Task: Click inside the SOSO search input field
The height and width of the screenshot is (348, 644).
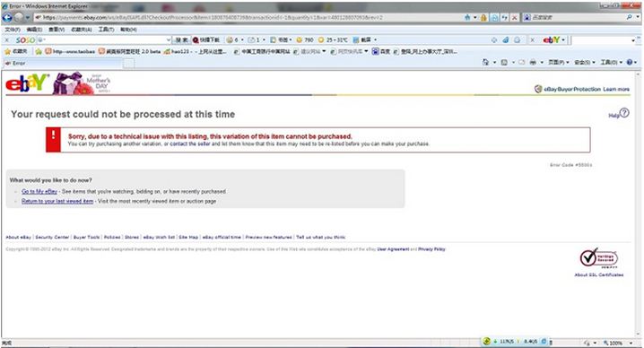Action: 105,39
